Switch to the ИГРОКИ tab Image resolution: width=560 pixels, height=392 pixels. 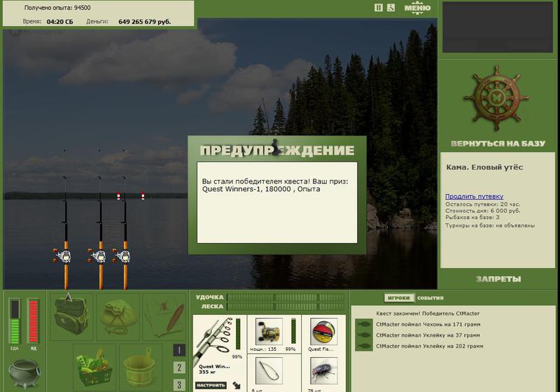(399, 297)
